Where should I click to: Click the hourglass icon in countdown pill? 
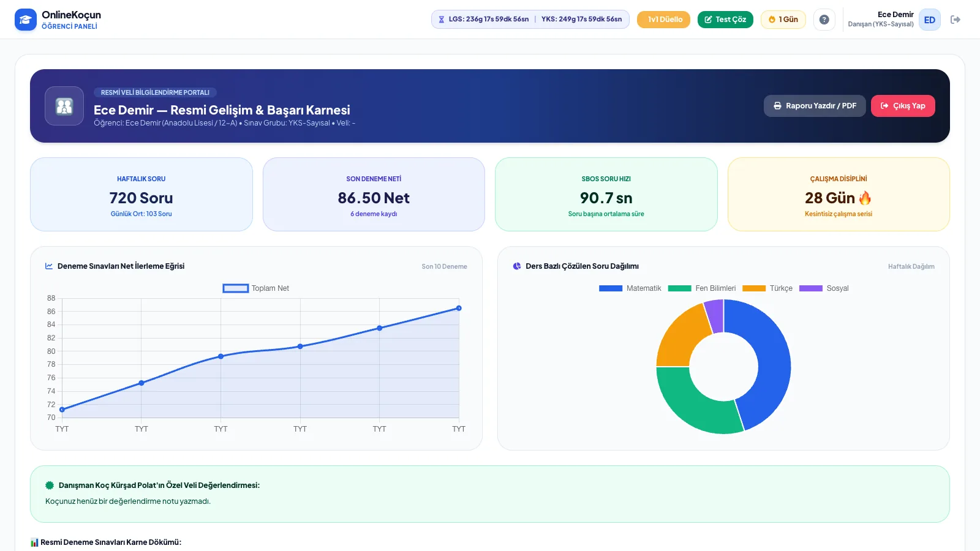[442, 20]
